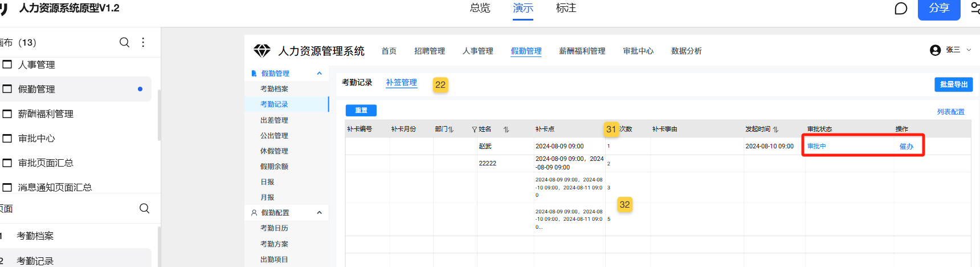Sort by 发起时间 column sort icon
This screenshot has height=267, width=980.
(x=775, y=130)
